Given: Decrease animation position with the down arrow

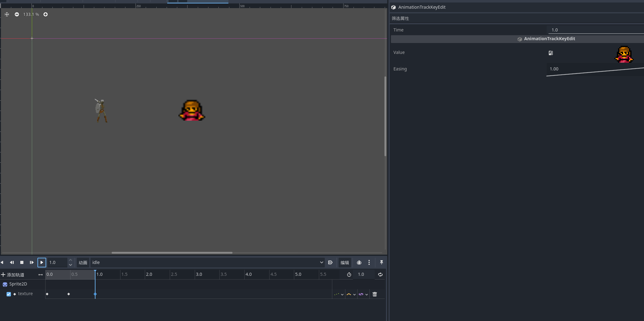Looking at the screenshot, I should [71, 265].
